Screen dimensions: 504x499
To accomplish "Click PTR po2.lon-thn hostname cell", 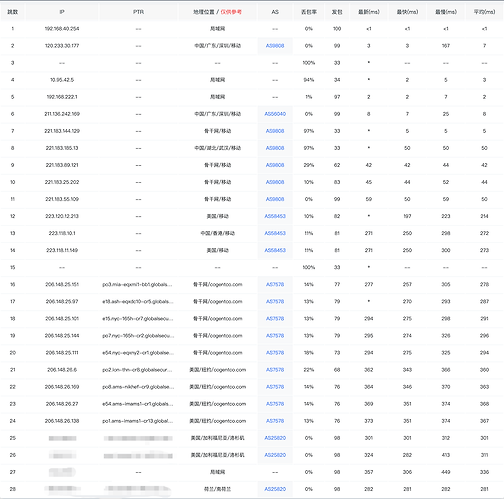I will (137, 370).
